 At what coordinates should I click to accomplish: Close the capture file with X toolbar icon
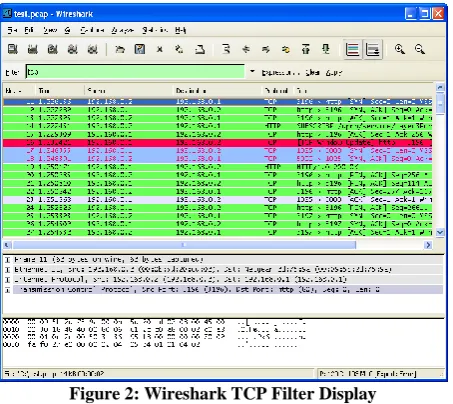[x=160, y=49]
